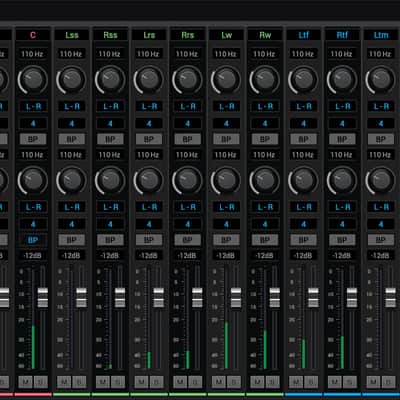Change first-filter order value 4 on channel C
The width and height of the screenshot is (400, 400).
33,124
